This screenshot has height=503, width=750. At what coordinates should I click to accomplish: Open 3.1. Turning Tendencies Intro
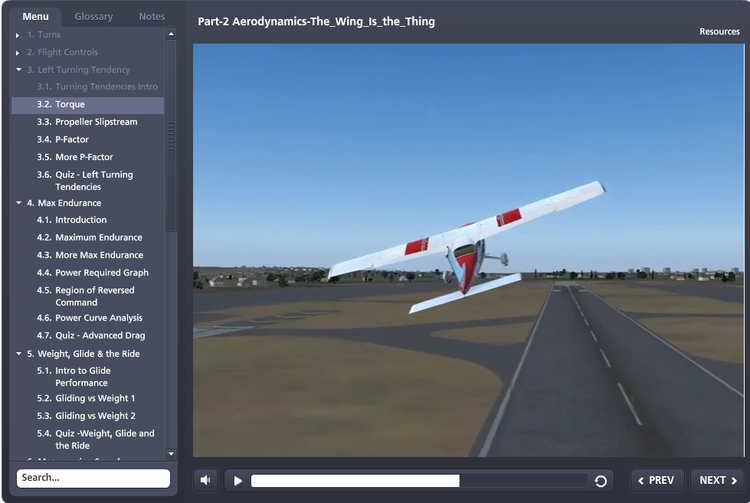pos(97,87)
